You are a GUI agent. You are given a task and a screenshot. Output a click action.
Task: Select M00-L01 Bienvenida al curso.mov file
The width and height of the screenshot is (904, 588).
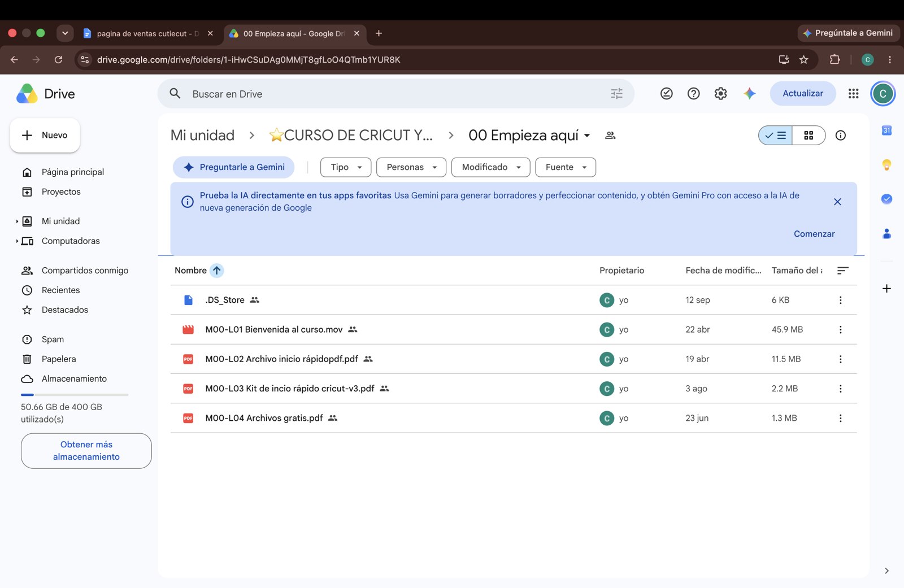pos(514,329)
